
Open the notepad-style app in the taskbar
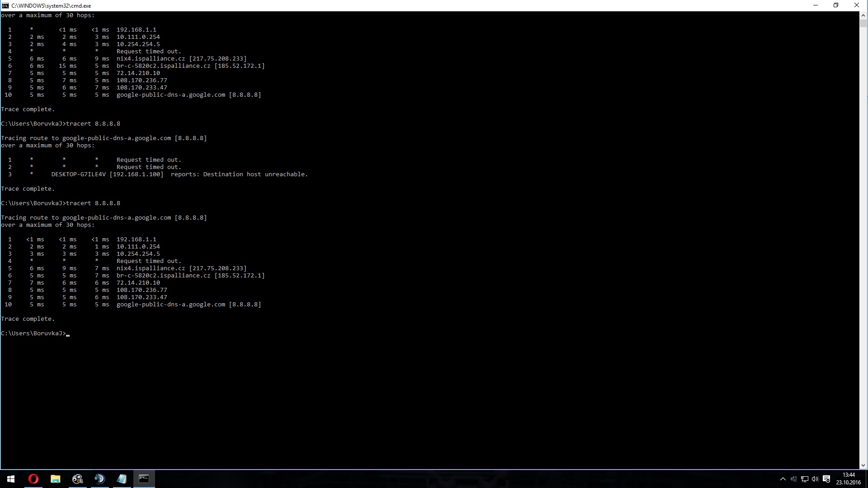(122, 479)
